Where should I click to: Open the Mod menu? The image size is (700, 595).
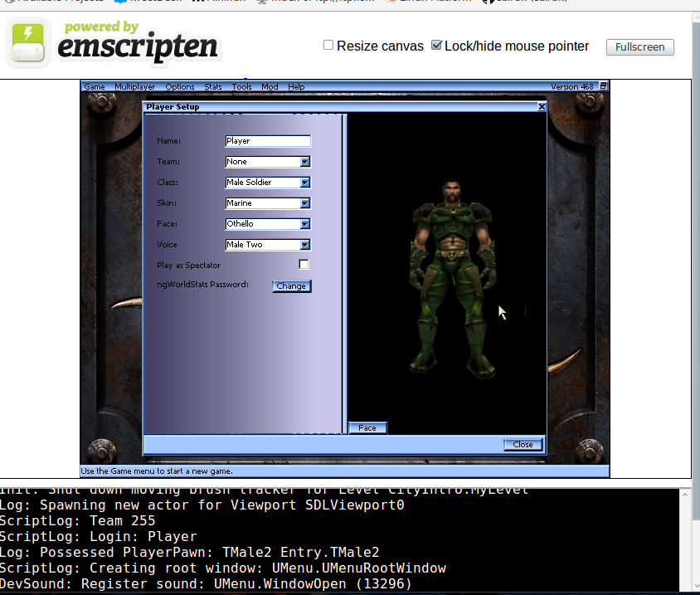[x=271, y=86]
